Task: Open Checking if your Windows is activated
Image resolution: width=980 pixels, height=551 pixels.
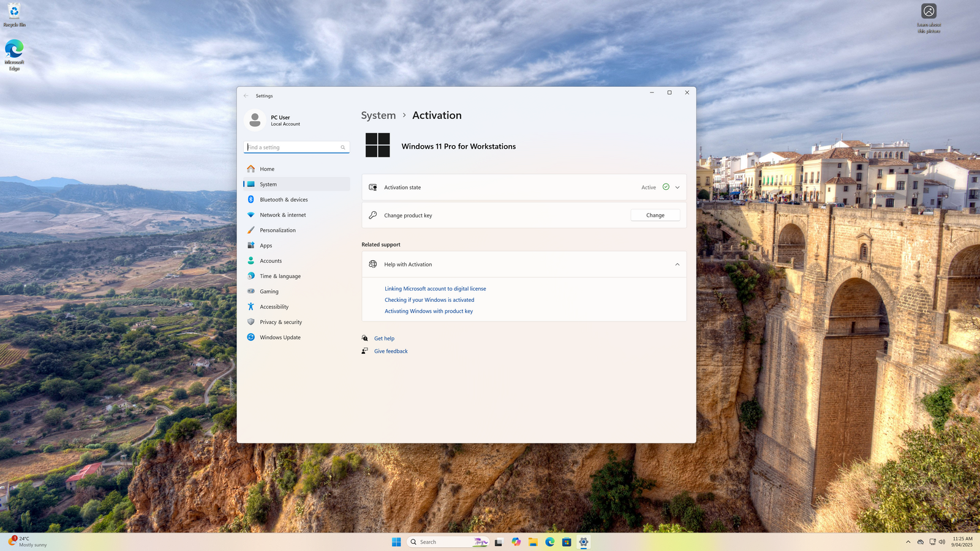Action: [429, 300]
